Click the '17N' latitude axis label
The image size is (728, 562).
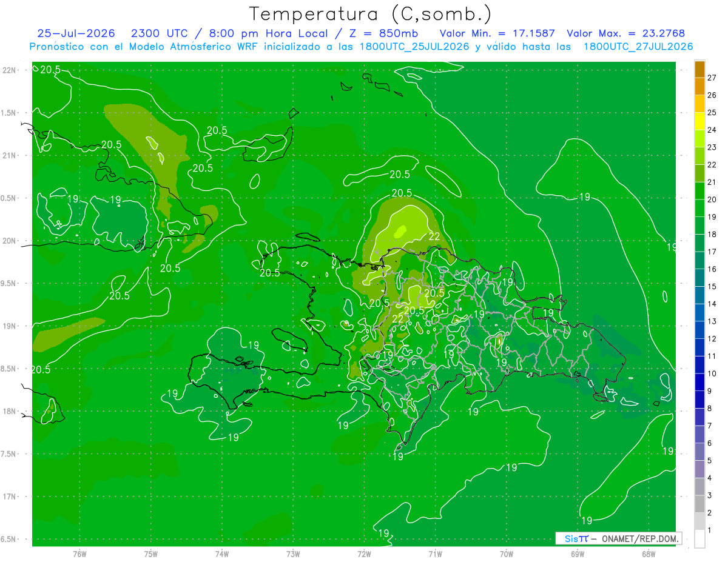9,497
